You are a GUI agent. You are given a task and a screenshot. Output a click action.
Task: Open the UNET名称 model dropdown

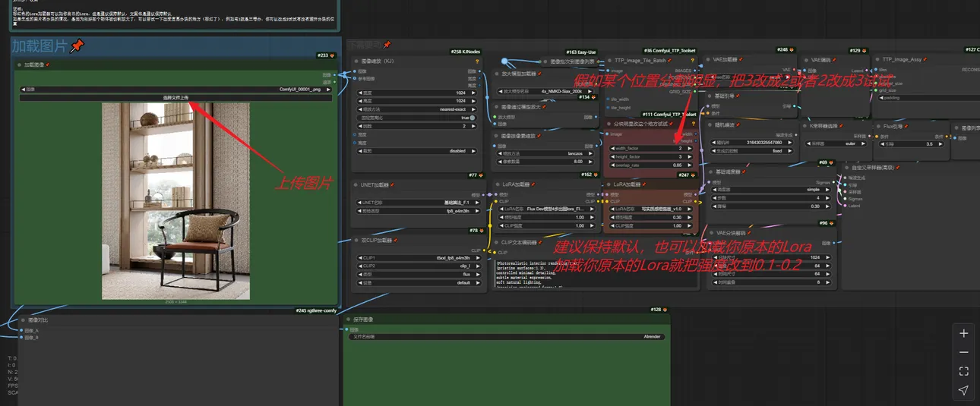coord(419,203)
